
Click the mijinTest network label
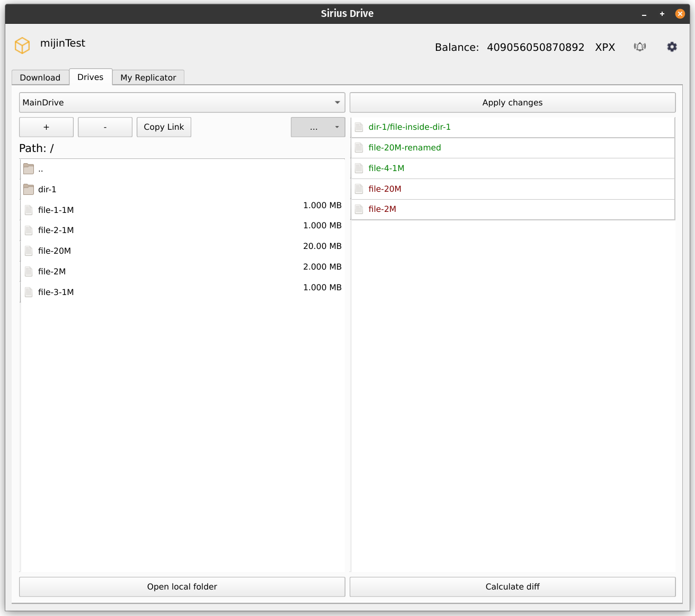[x=63, y=43]
